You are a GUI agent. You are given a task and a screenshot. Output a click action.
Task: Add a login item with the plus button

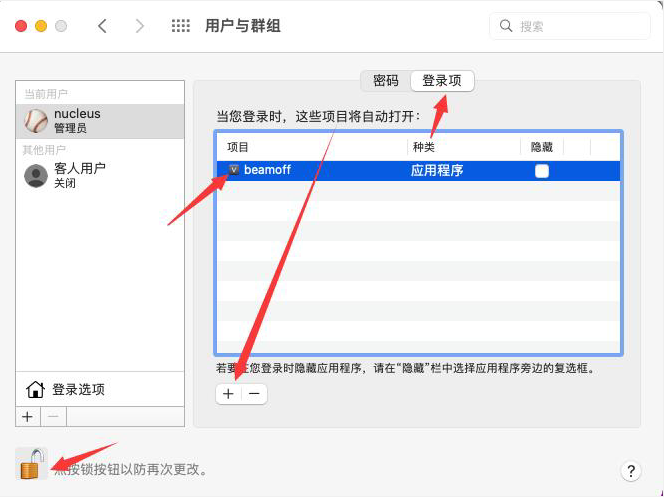(228, 394)
